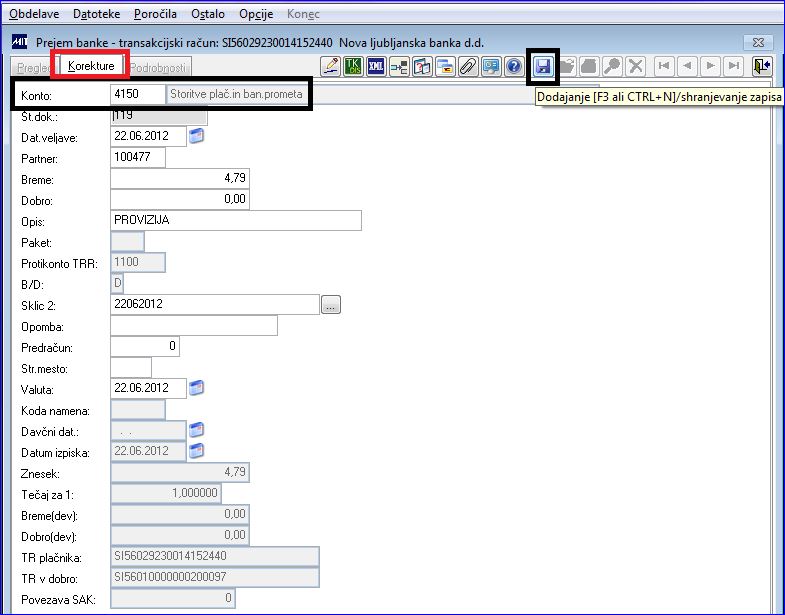Click the blue help question mark icon
The width and height of the screenshot is (785, 615).
[514, 67]
